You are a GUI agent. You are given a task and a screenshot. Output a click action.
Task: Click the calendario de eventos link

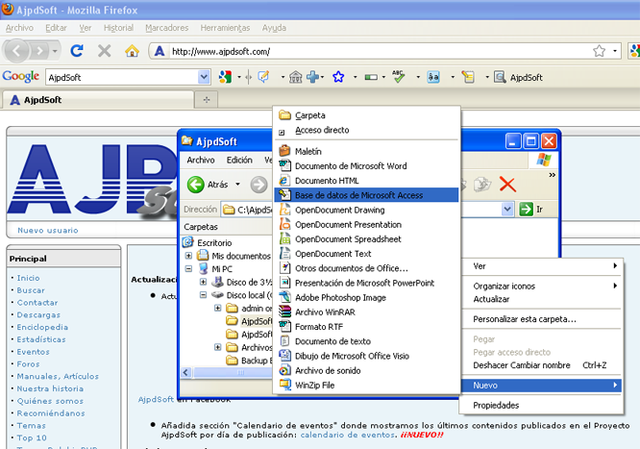347,435
